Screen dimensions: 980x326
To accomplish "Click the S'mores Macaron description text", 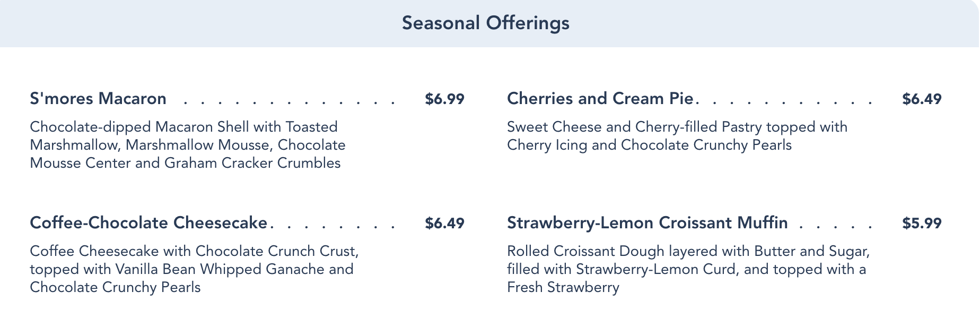I will pos(188,145).
